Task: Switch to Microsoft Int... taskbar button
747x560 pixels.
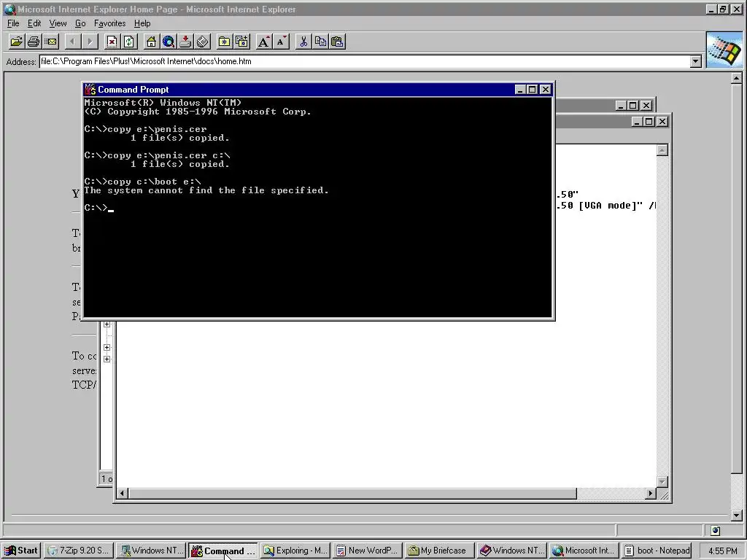Action: (x=584, y=551)
